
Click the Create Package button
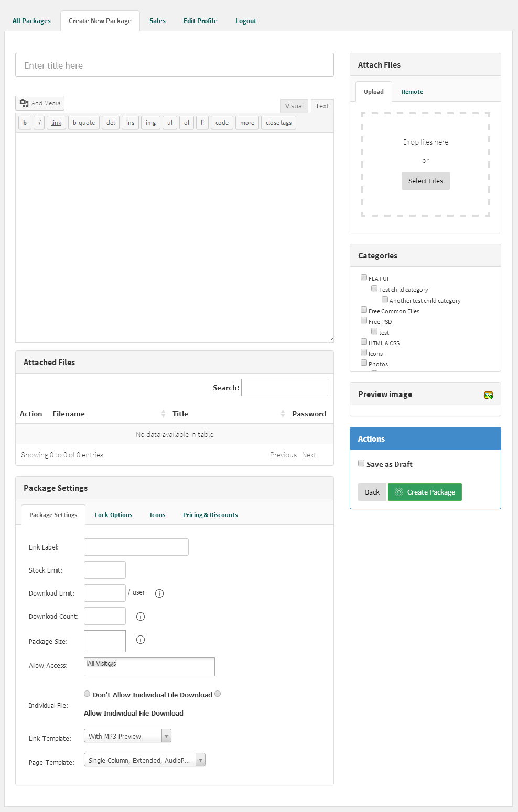[x=425, y=492]
